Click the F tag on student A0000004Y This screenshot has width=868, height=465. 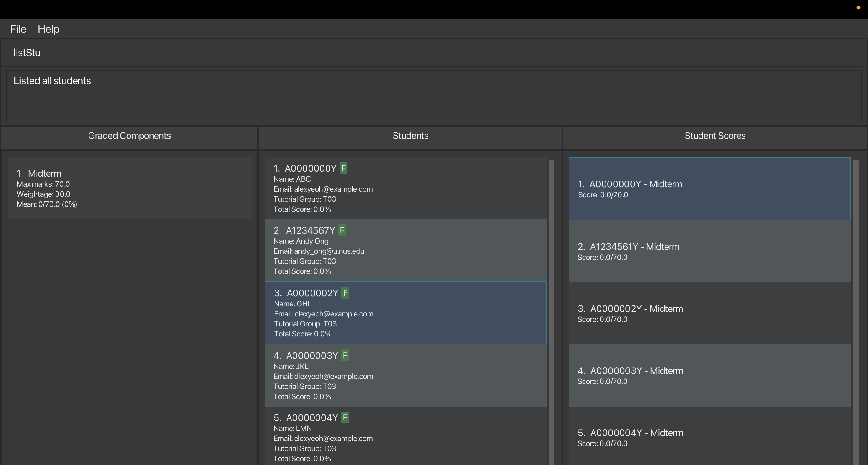345,417
